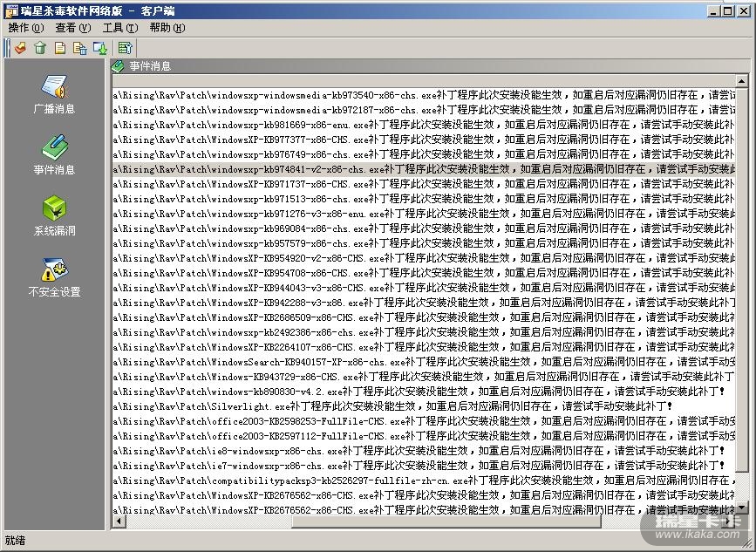Click the yellow document toolbar icon
756x552 pixels.
click(x=60, y=48)
